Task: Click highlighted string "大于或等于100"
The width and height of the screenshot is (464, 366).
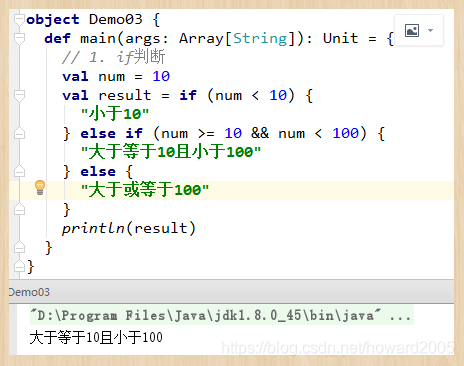Action: [x=145, y=190]
